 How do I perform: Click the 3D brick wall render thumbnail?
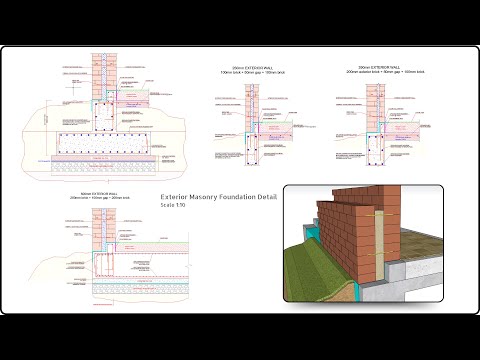tap(363, 243)
